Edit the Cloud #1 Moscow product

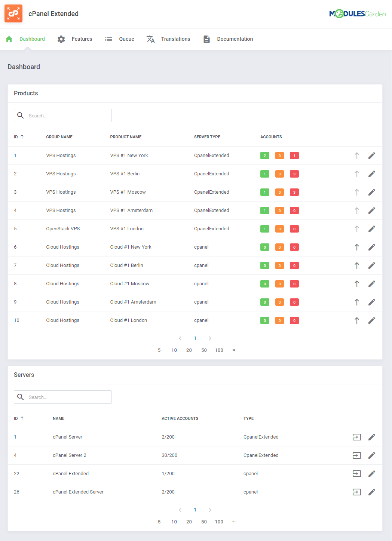point(372,284)
